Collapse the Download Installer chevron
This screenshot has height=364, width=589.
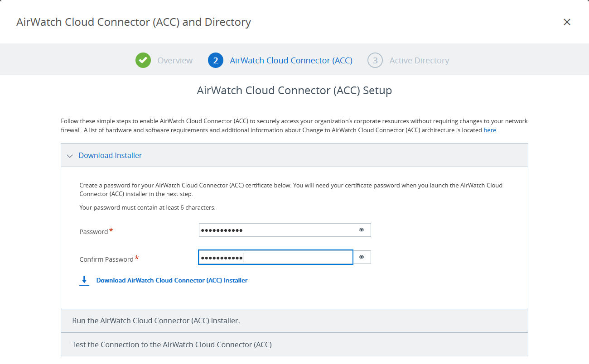70,156
